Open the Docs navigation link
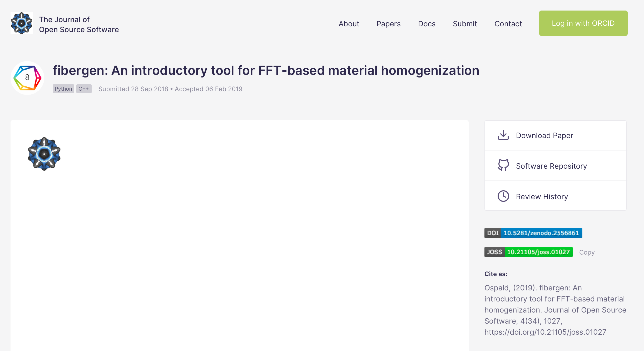The height and width of the screenshot is (351, 644). [x=427, y=24]
